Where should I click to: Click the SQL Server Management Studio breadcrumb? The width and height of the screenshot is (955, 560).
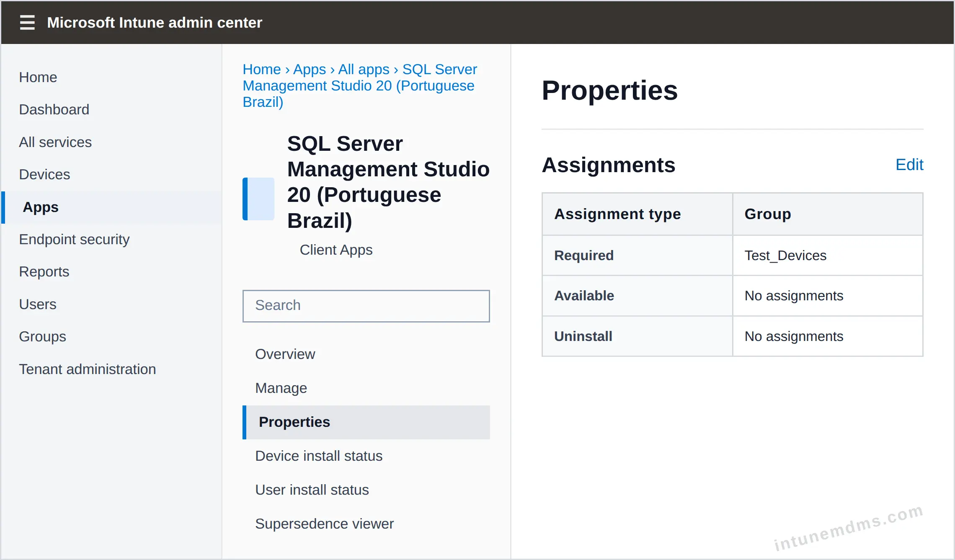tap(360, 85)
